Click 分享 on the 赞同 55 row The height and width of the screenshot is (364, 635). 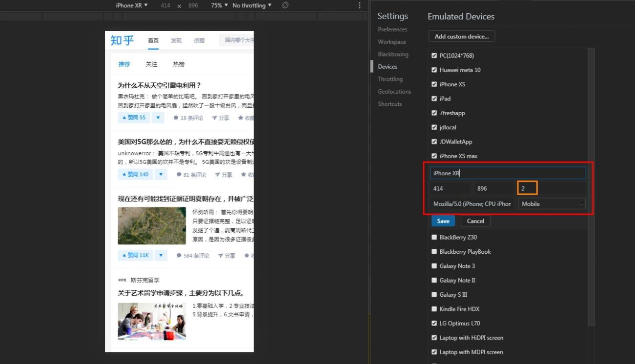click(x=221, y=118)
